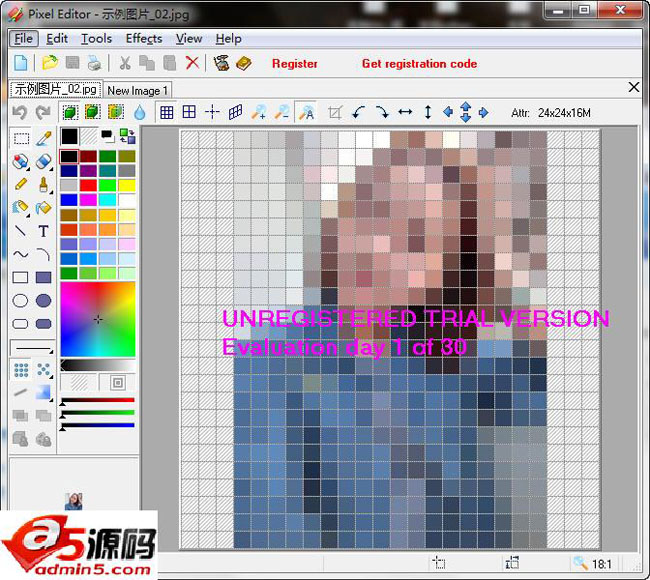Select the blur water drop tool
This screenshot has width=650, height=580.
point(140,112)
